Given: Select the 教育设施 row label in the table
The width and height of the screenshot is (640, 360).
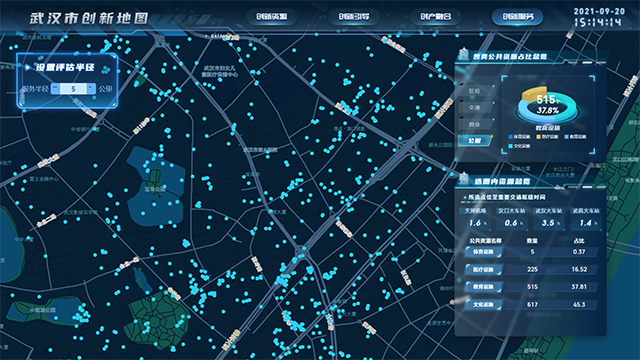Looking at the screenshot, I should click(x=484, y=287).
